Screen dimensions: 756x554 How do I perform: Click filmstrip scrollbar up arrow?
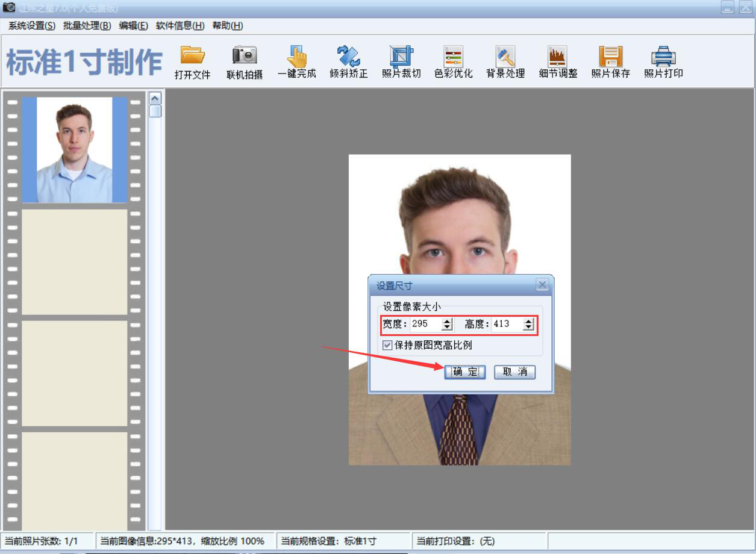point(155,98)
